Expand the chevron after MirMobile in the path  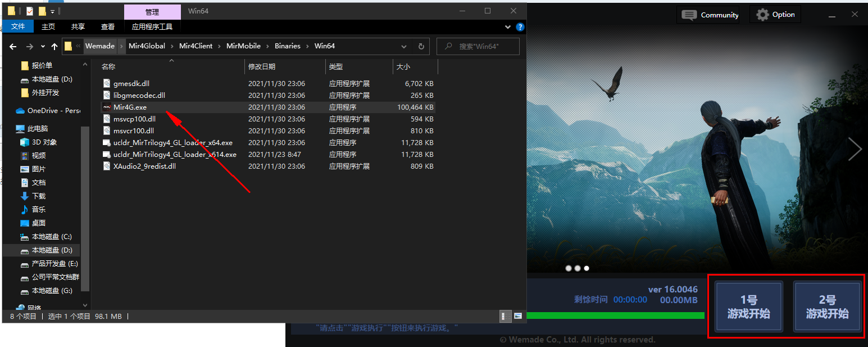pyautogui.click(x=268, y=46)
